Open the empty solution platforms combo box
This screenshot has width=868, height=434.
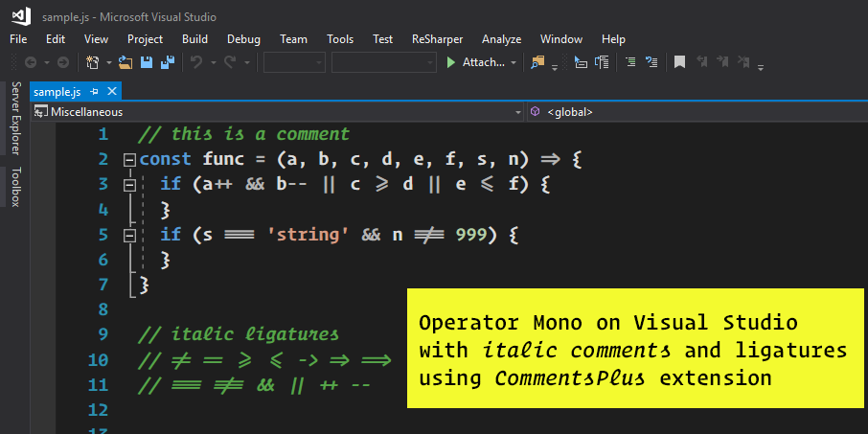tap(383, 62)
